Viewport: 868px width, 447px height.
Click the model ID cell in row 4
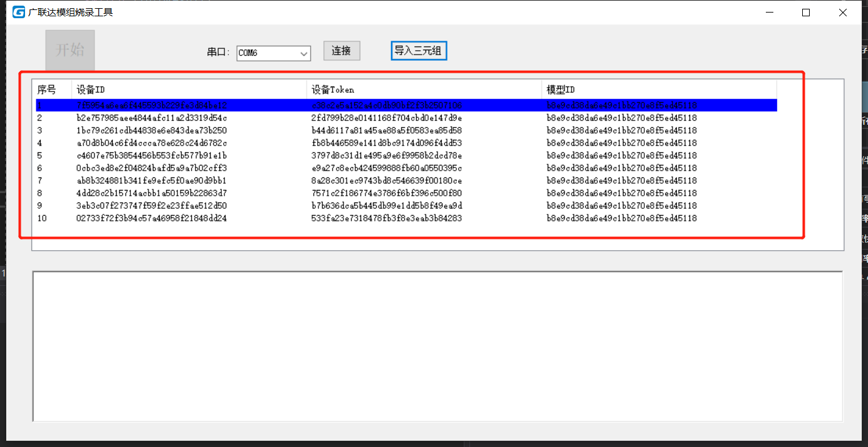click(621, 143)
